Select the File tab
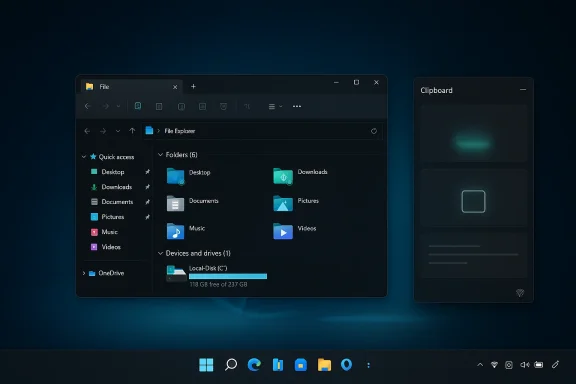The height and width of the screenshot is (384, 576). tap(131, 87)
